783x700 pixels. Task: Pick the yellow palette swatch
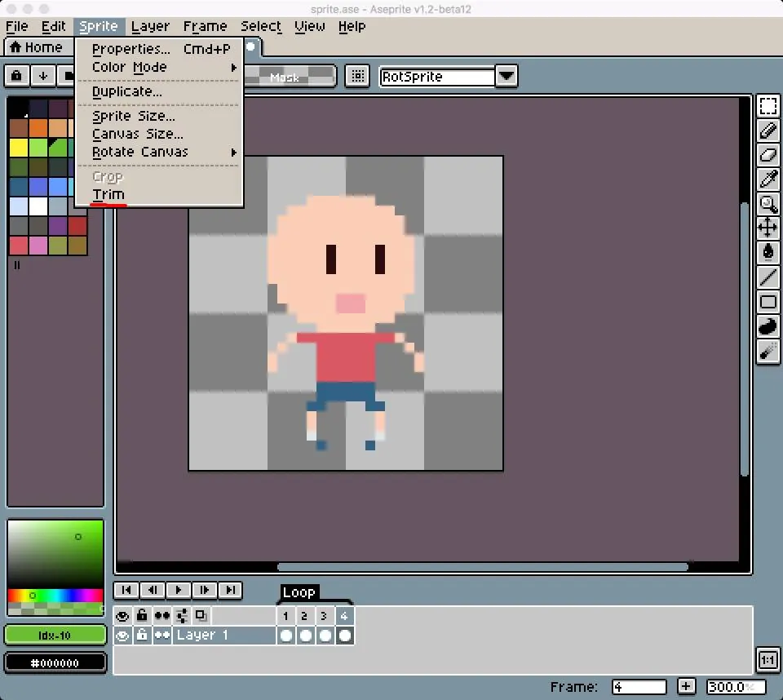19,148
